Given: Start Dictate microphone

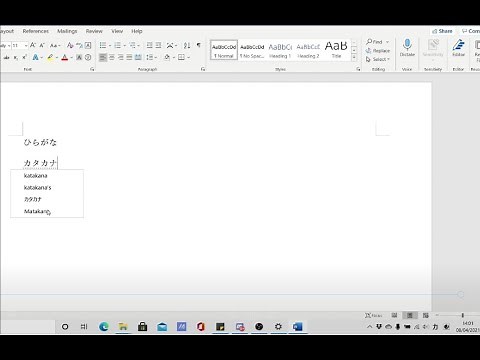Looking at the screenshot, I should point(407,48).
